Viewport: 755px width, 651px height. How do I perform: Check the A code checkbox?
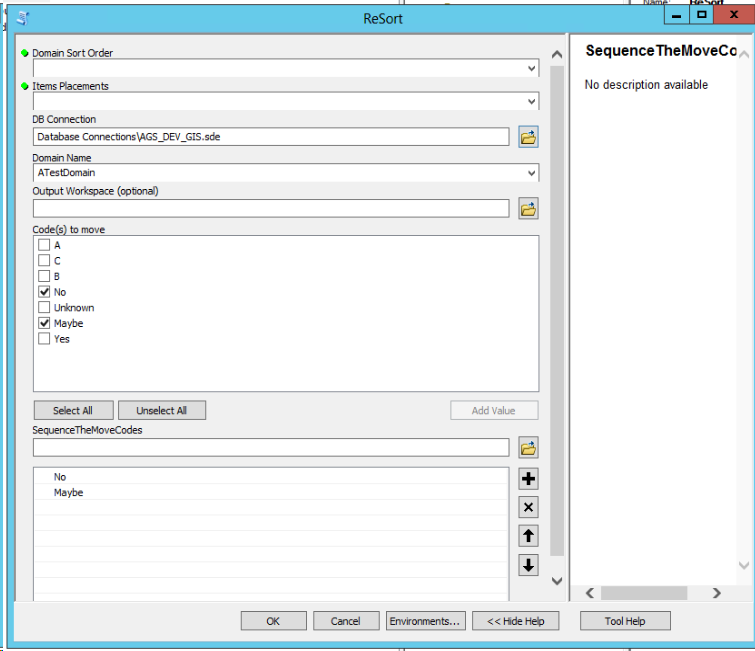44,245
